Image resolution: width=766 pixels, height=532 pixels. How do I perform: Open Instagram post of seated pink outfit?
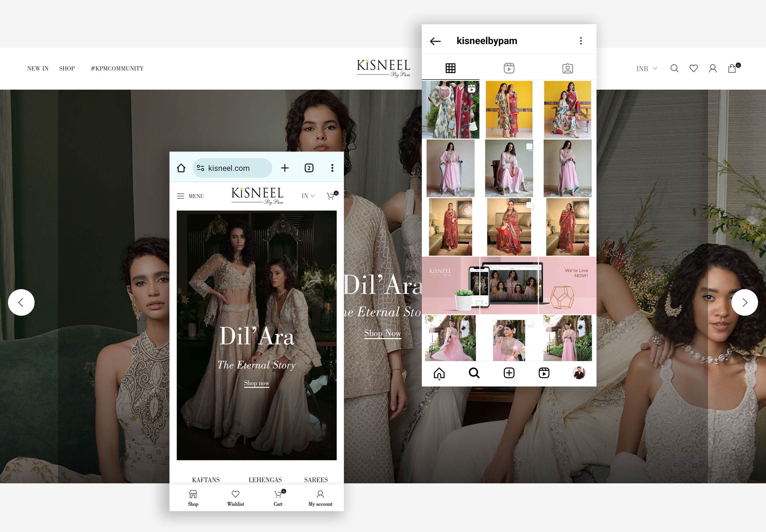pyautogui.click(x=509, y=168)
